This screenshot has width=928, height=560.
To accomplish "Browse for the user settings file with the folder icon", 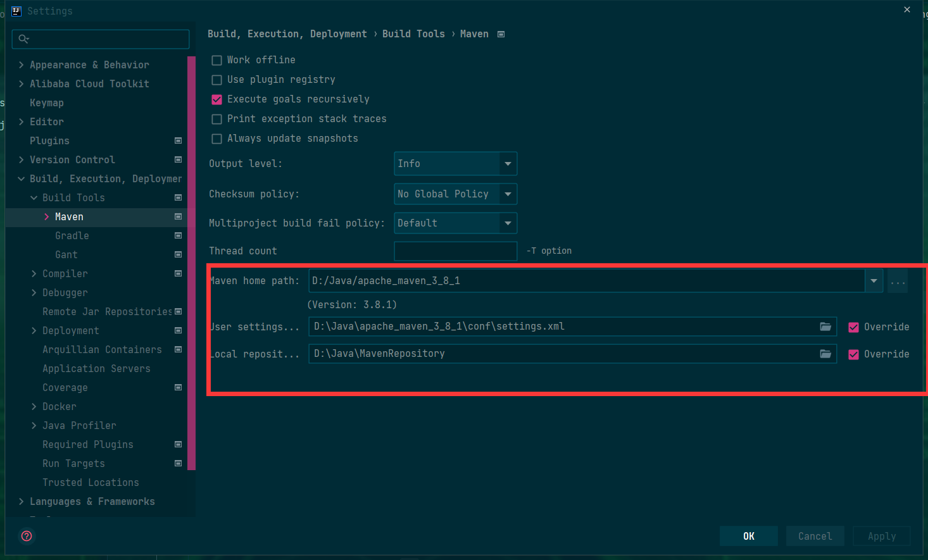I will pyautogui.click(x=825, y=327).
